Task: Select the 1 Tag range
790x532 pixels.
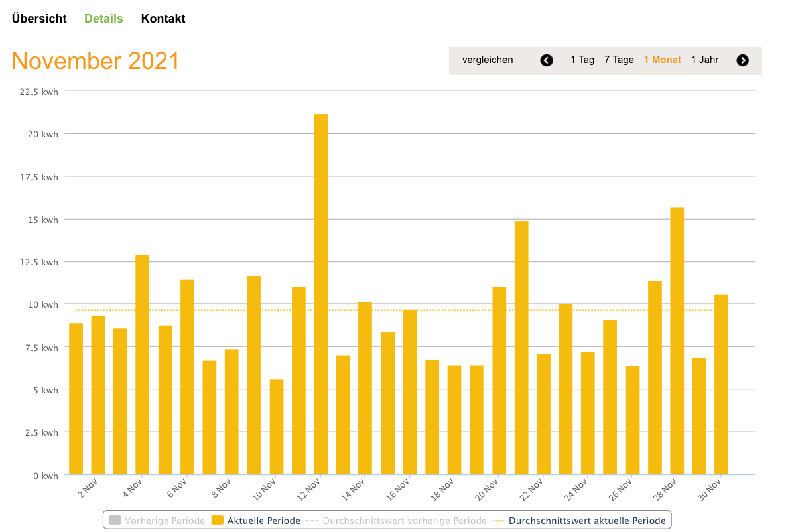Action: coord(582,60)
